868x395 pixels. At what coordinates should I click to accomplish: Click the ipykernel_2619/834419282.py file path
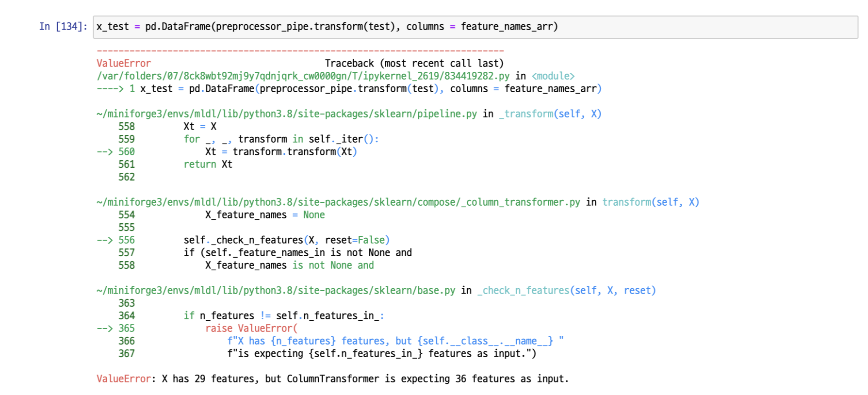click(x=303, y=76)
